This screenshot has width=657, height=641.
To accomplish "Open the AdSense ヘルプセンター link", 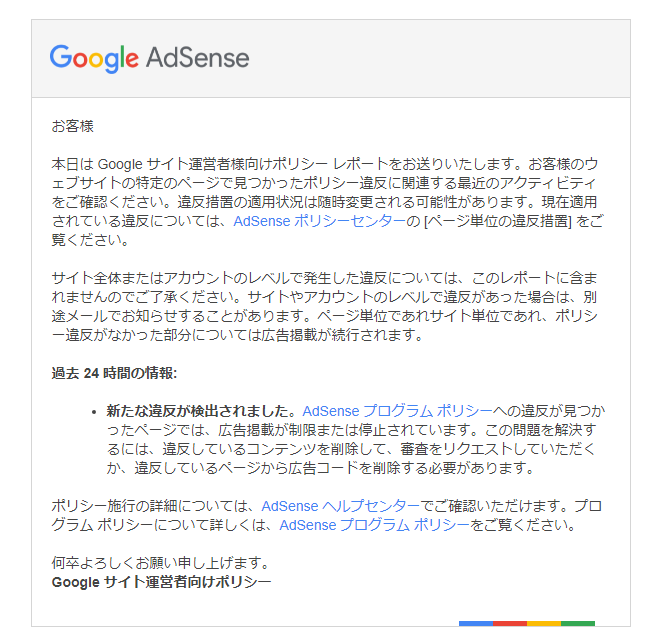I will (x=340, y=506).
